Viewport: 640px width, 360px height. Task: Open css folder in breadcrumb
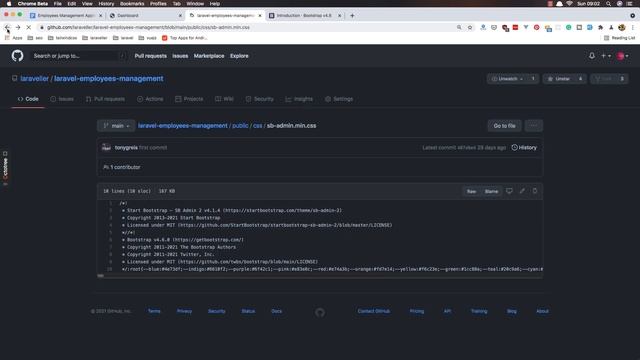coord(258,126)
